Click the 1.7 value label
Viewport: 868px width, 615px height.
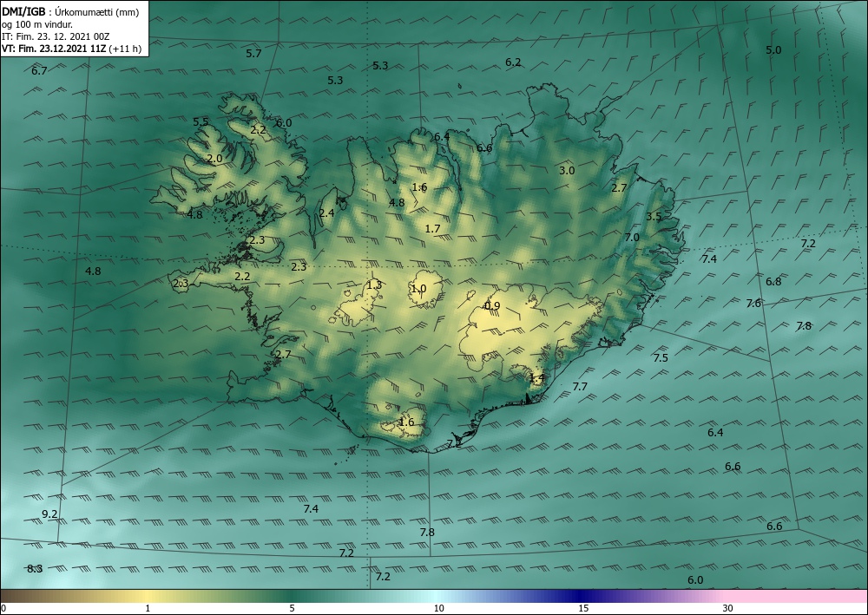433,228
